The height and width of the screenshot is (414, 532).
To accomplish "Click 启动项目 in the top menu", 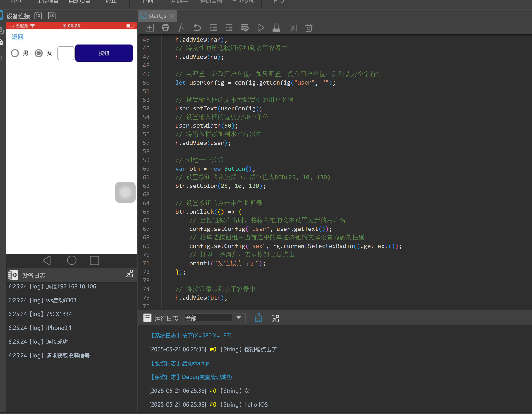I will click(x=79, y=2).
